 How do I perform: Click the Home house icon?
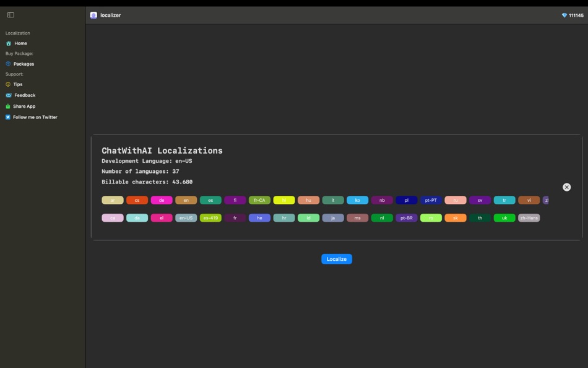[x=9, y=43]
